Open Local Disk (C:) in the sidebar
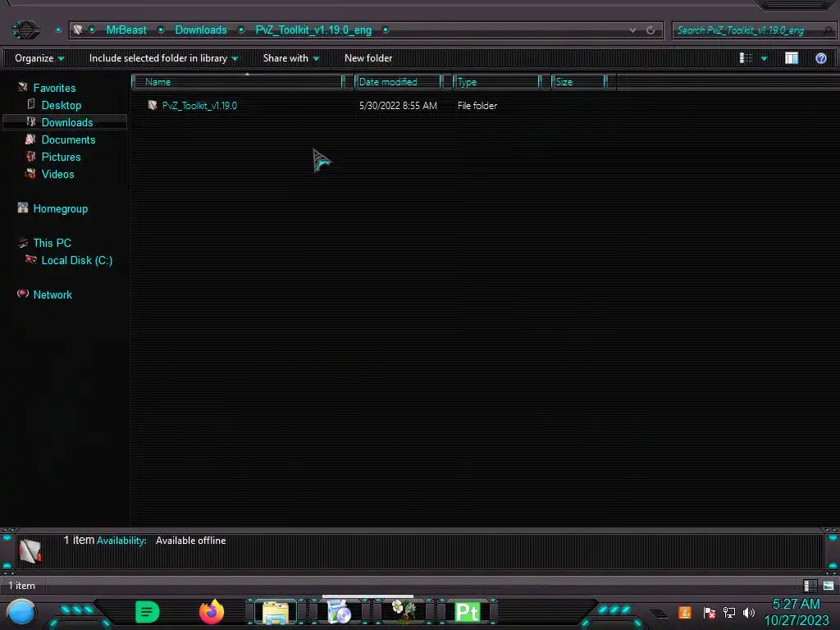 pos(76,260)
